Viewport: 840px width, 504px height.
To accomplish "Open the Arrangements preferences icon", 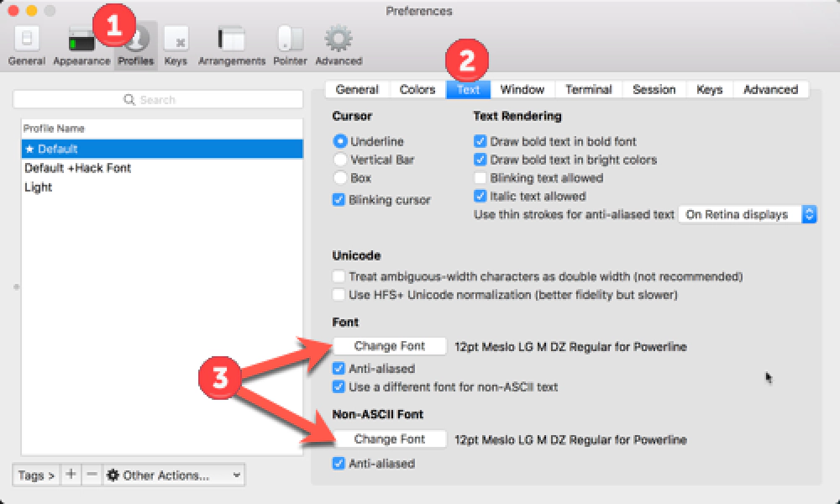I will [x=231, y=45].
